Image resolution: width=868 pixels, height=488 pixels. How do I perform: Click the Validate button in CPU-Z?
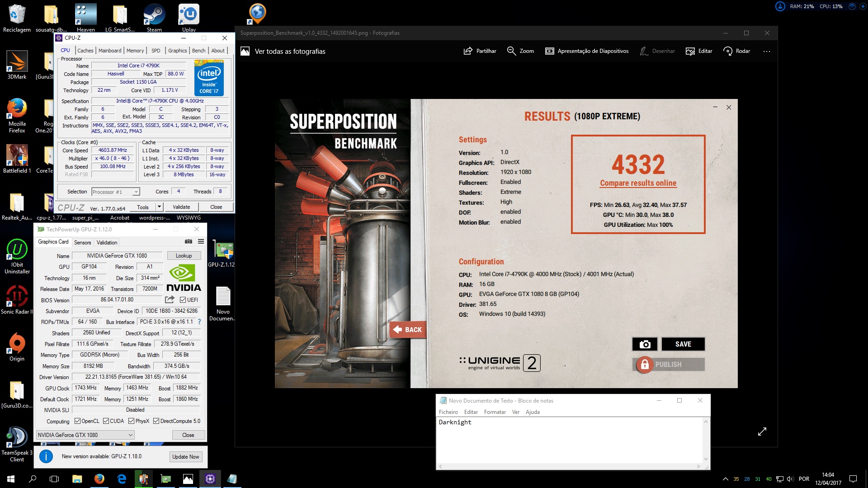(181, 207)
